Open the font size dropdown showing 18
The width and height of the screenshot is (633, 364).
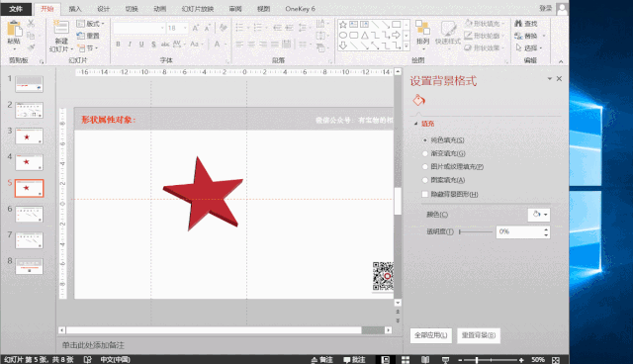click(x=185, y=28)
